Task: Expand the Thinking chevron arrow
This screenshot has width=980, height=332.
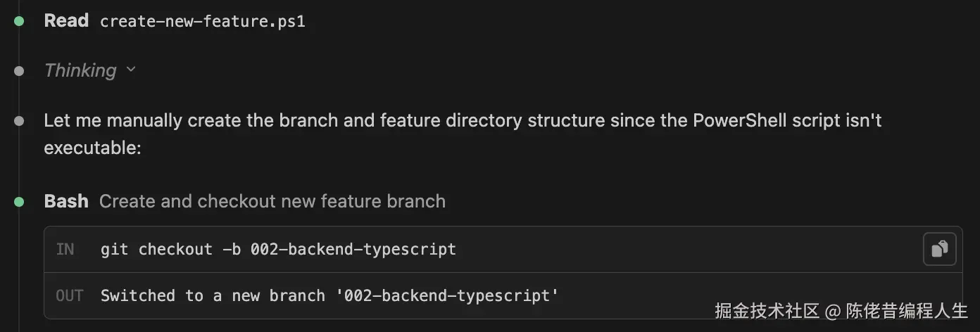Action: [130, 70]
